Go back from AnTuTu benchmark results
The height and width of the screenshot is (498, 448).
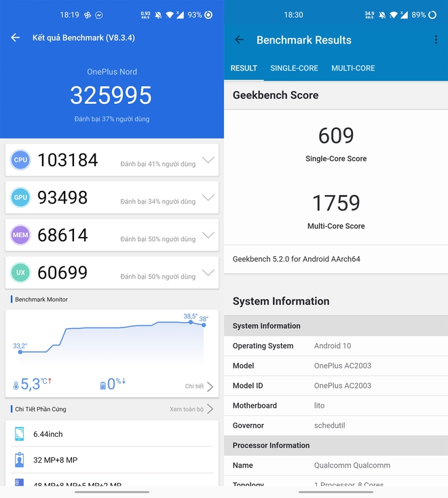point(15,38)
